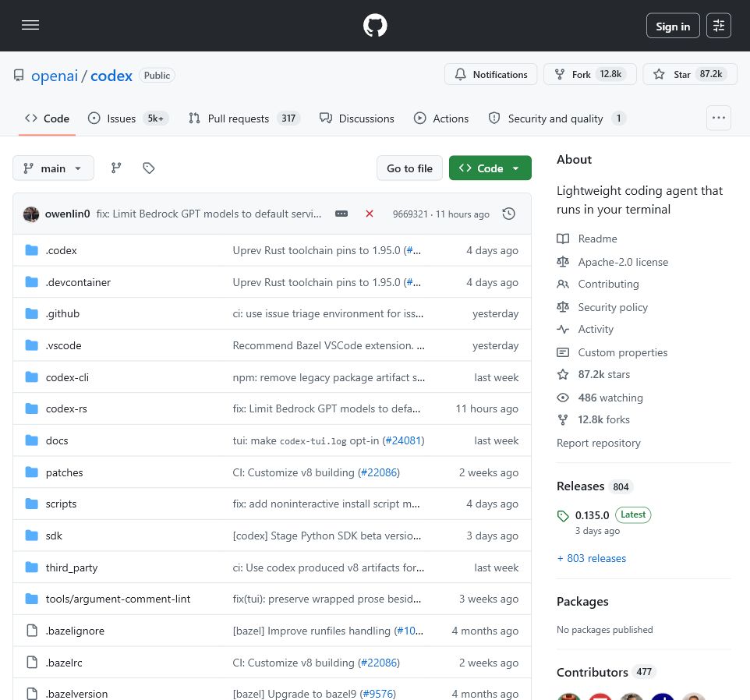Open the third_party folder

pos(72,568)
